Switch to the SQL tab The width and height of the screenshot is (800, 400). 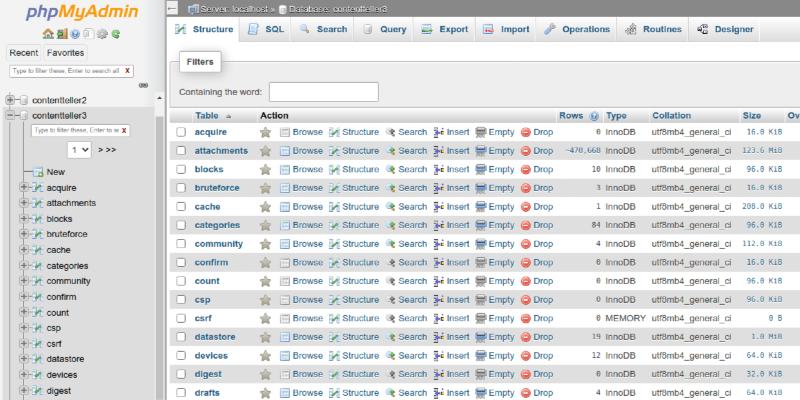click(x=265, y=30)
